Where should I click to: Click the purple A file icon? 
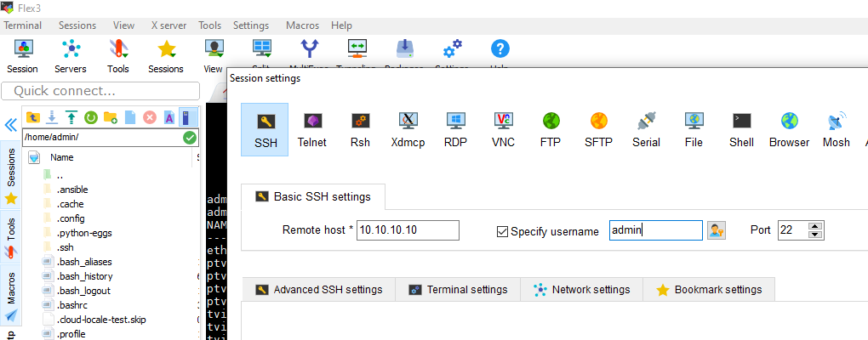(169, 117)
